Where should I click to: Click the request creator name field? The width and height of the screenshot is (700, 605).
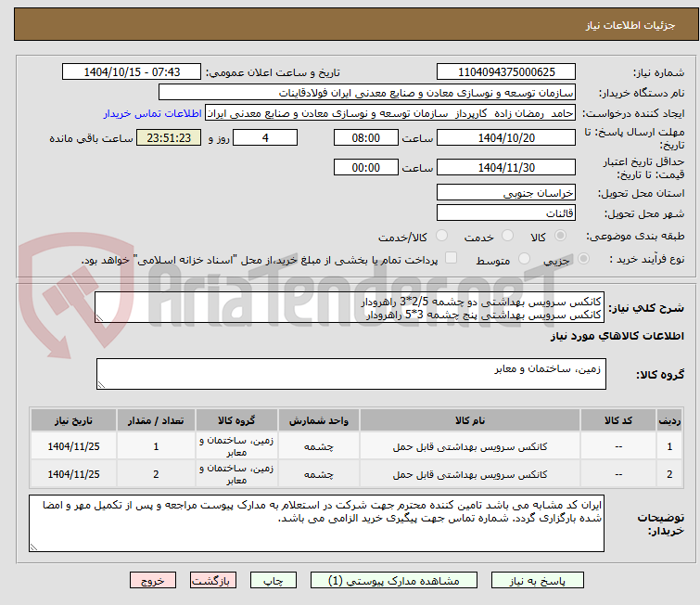click(x=390, y=113)
